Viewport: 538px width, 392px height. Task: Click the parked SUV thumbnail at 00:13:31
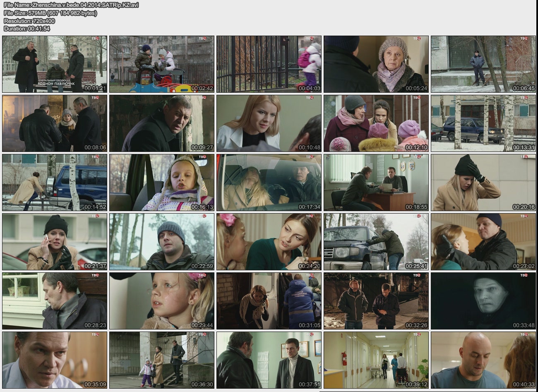483,123
